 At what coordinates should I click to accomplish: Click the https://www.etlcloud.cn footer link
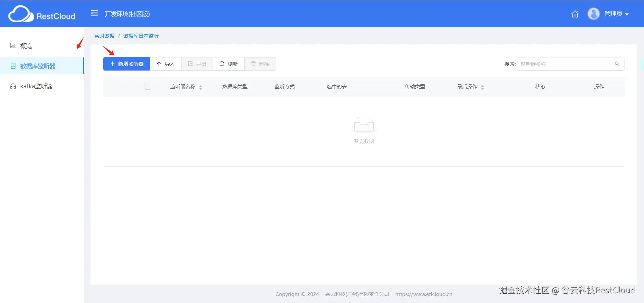(424, 294)
